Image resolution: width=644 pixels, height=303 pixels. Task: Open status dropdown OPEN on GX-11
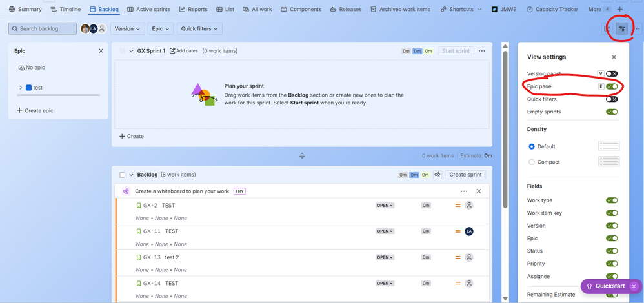(385, 231)
